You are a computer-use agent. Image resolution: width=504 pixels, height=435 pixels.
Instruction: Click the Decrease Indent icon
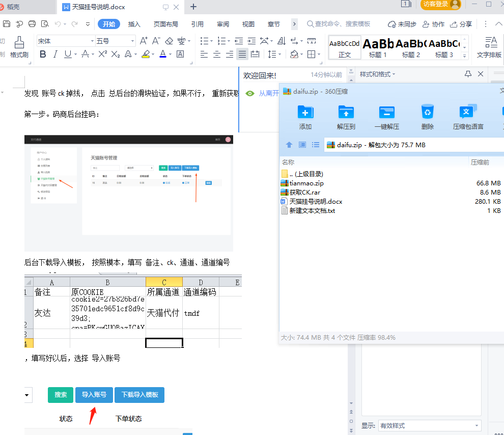pyautogui.click(x=239, y=41)
